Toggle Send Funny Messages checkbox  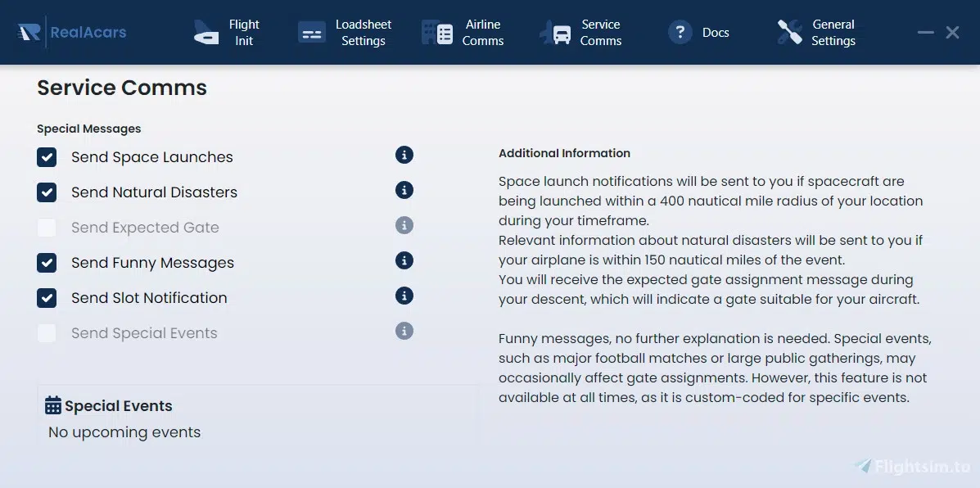[47, 263]
